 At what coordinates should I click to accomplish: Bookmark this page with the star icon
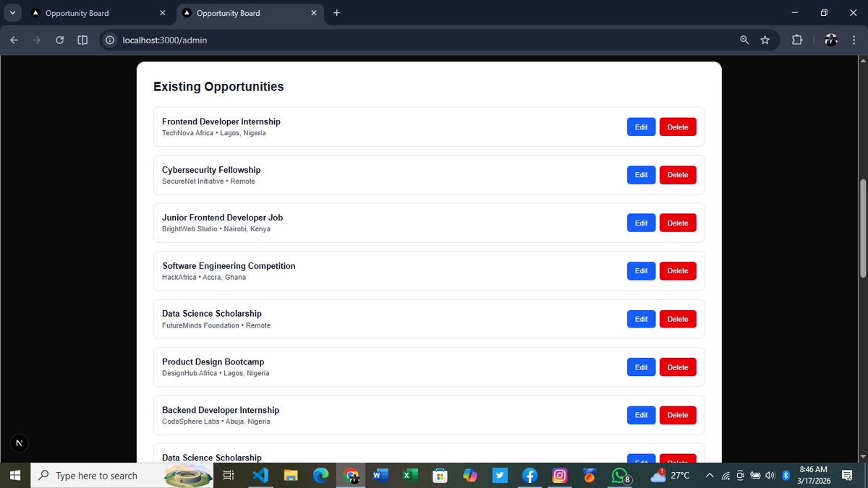[x=765, y=40]
